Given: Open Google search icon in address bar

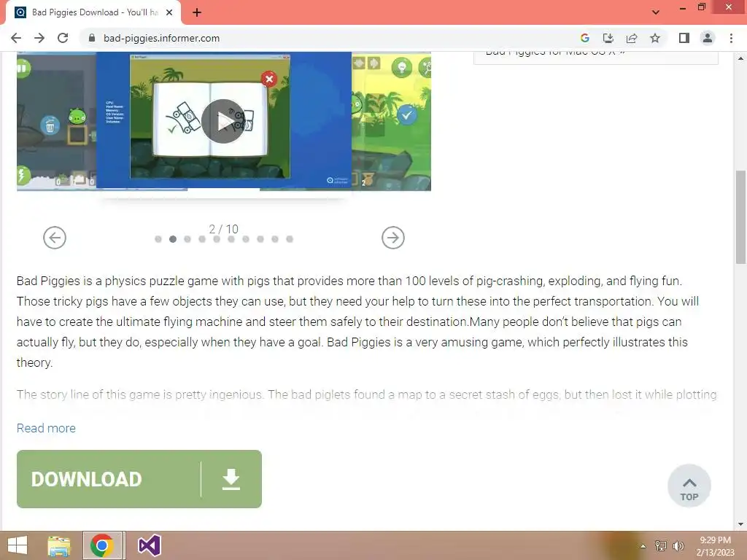Looking at the screenshot, I should 584,38.
